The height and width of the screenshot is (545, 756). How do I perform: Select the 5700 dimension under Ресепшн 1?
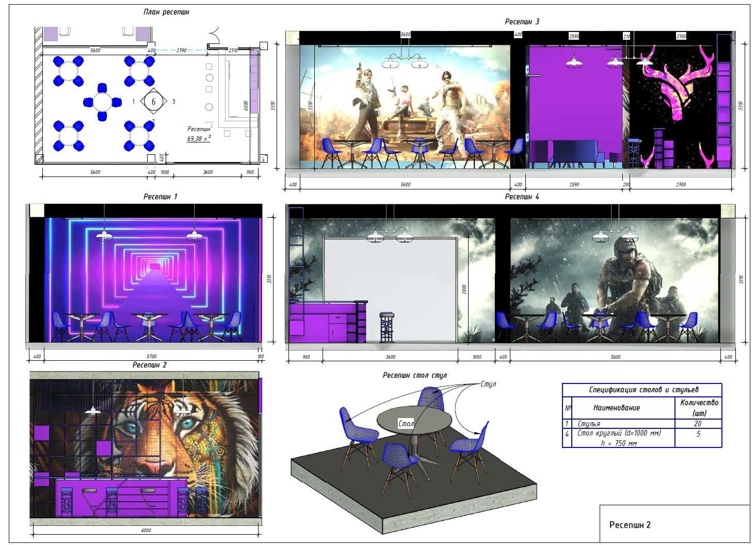152,357
